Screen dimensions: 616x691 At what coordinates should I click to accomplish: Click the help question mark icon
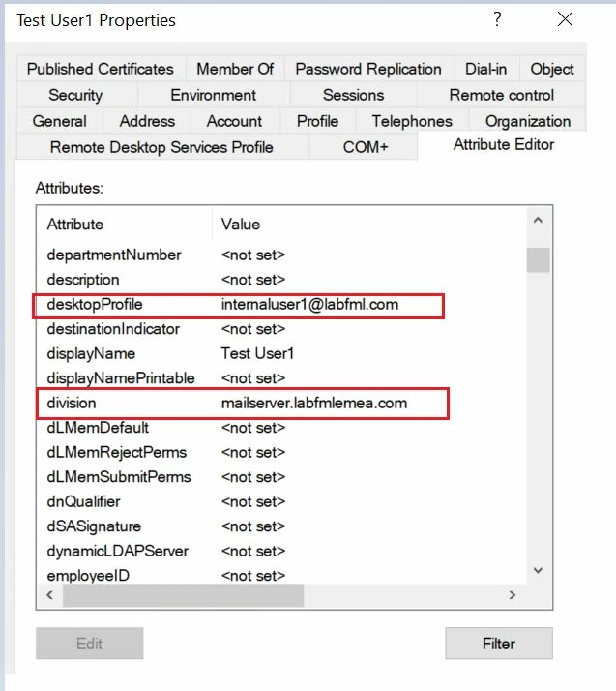pyautogui.click(x=497, y=19)
